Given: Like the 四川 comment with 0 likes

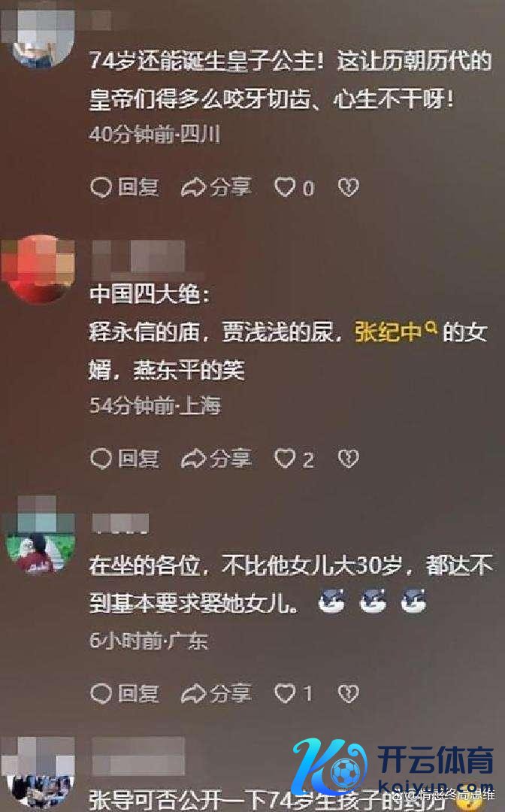Looking at the screenshot, I should (295, 187).
